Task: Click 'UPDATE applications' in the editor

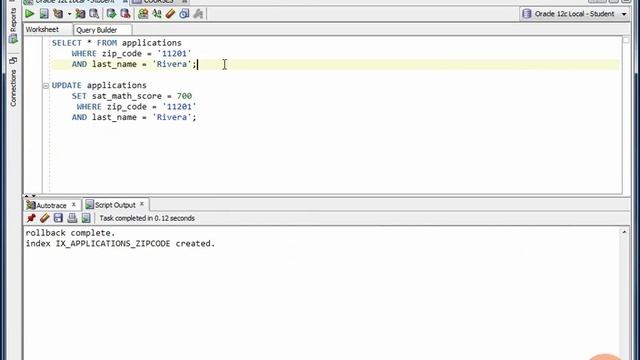Action: click(99, 85)
